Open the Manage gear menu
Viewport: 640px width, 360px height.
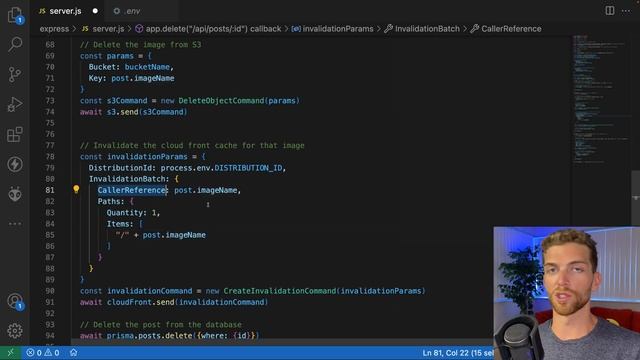[15, 331]
